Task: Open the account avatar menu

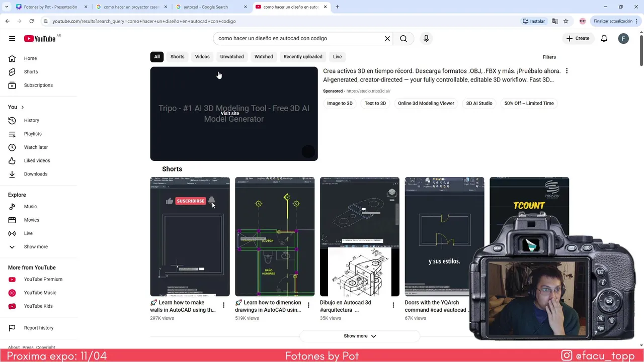Action: tap(623, 39)
